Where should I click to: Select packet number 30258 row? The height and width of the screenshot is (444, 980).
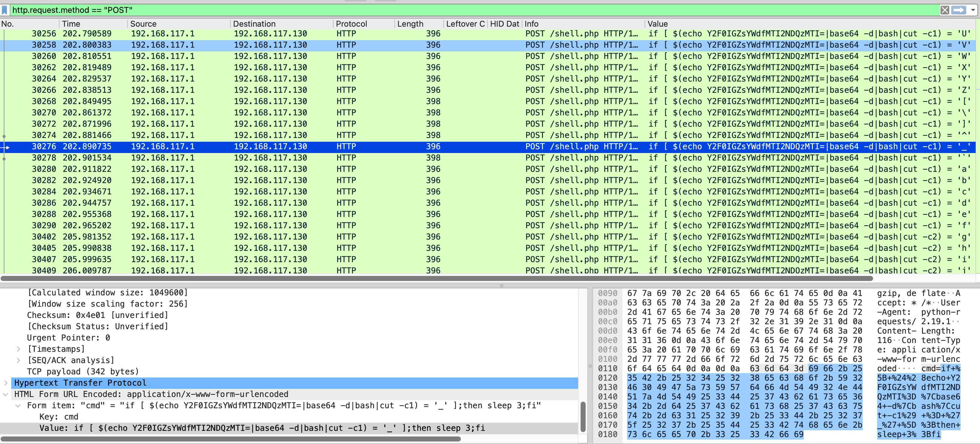(x=266, y=45)
